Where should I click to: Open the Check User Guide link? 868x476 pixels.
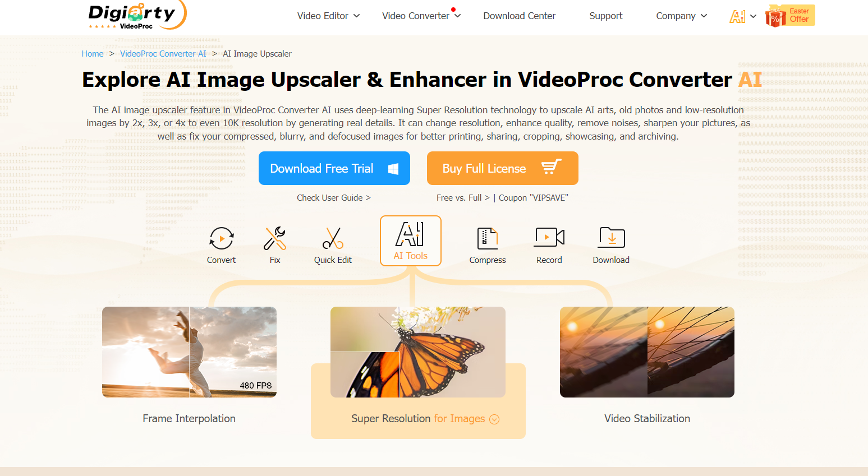click(333, 197)
